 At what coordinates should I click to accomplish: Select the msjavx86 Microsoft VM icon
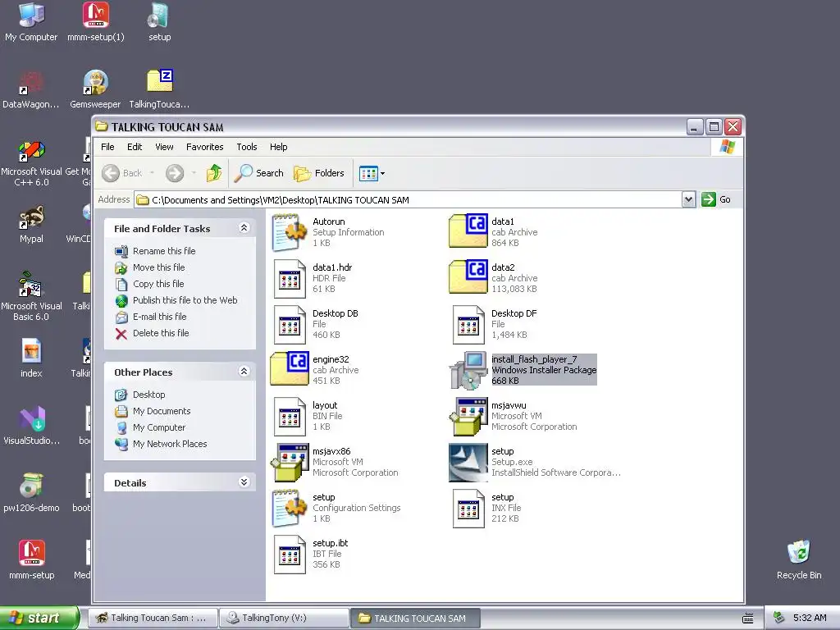pyautogui.click(x=290, y=463)
